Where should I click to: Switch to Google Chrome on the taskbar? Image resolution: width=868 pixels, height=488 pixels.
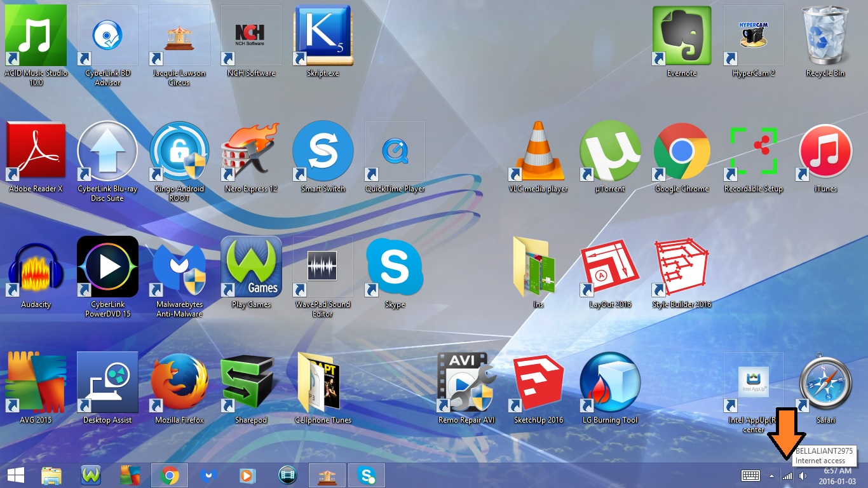coord(170,475)
